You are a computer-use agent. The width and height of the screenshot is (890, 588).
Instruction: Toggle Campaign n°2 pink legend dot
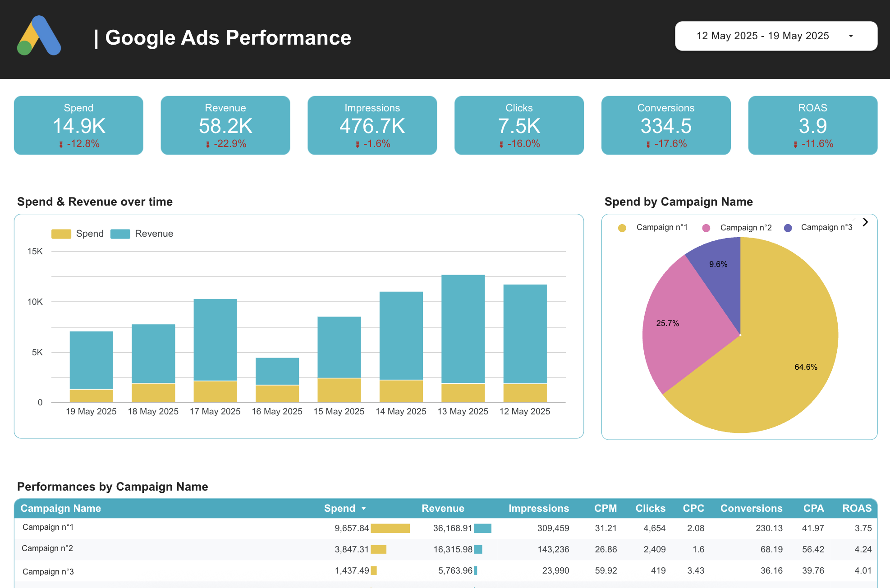coord(706,228)
